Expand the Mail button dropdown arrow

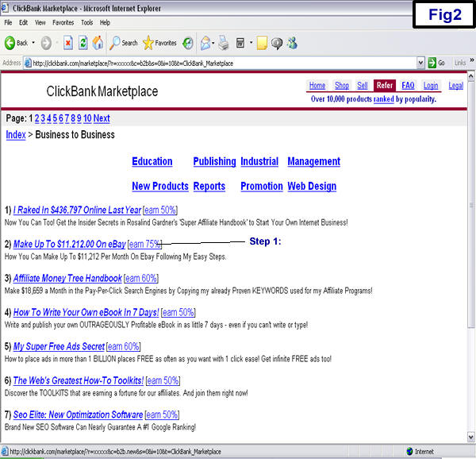213,43
